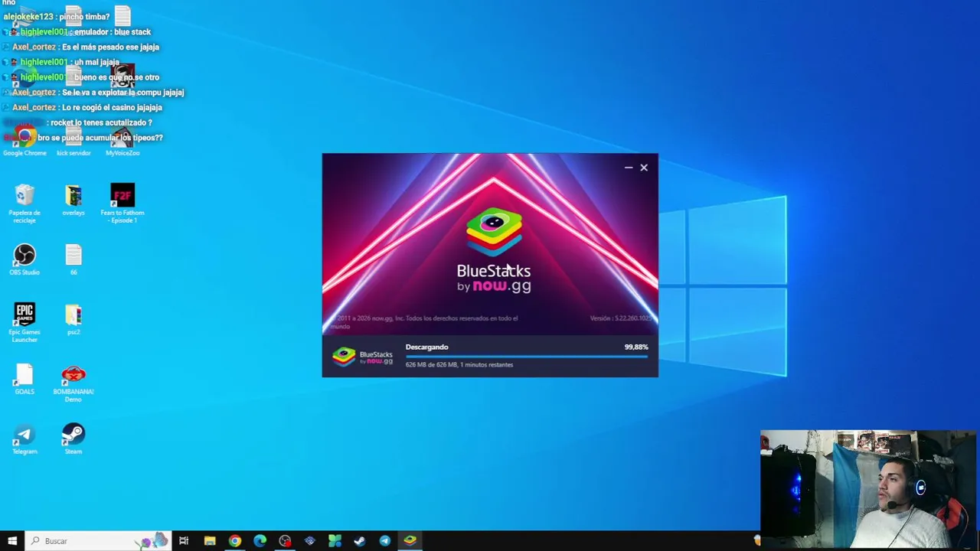980x551 pixels.
Task: Minimize the BlueStacks installer window
Action: coord(629,168)
